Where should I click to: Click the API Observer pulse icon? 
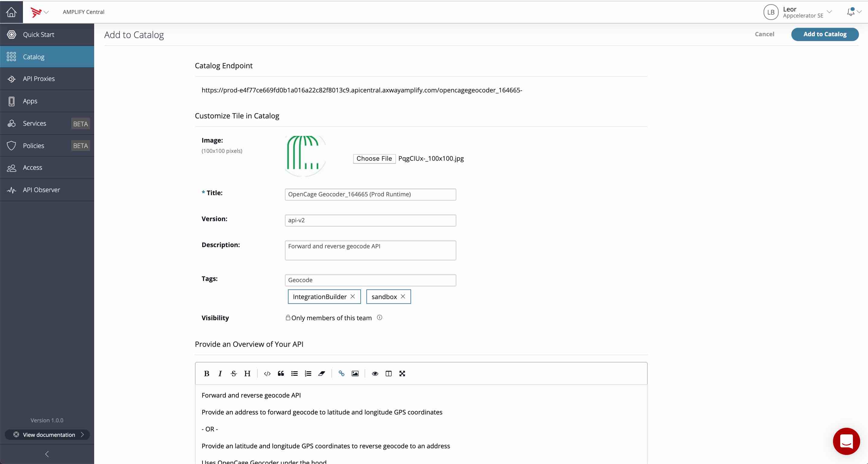(11, 190)
